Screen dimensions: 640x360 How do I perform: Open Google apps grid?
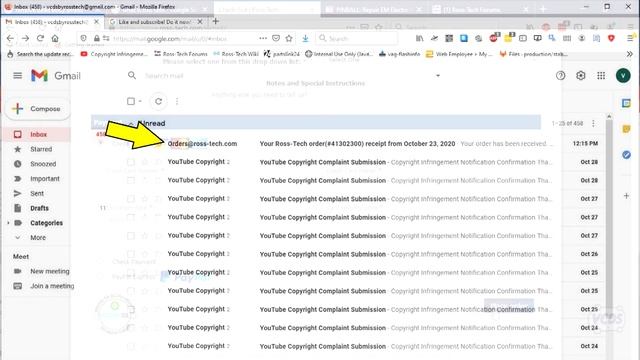601,76
